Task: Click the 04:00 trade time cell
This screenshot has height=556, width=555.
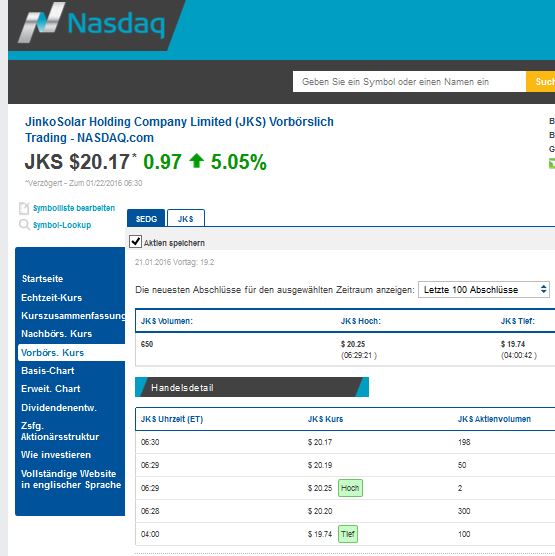Action: click(x=150, y=534)
